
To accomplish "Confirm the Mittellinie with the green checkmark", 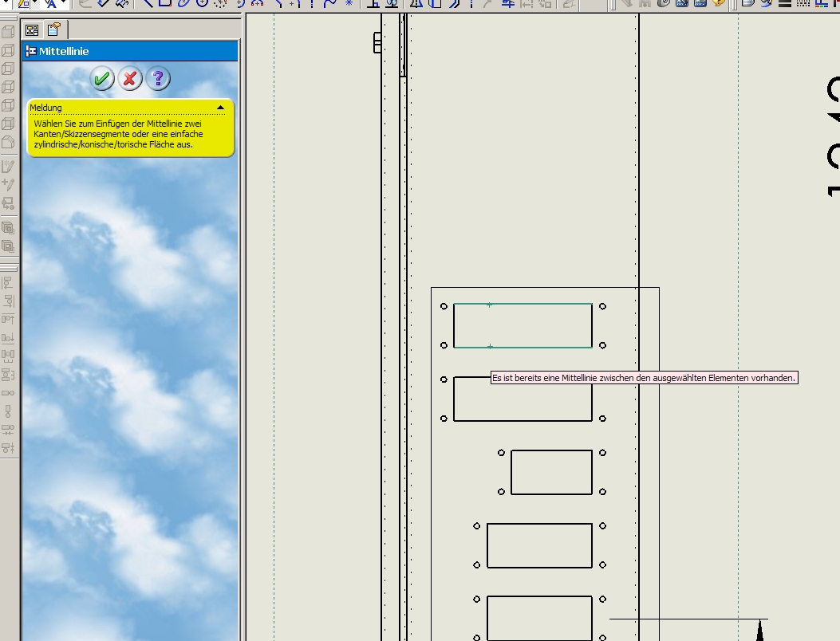I will point(102,78).
